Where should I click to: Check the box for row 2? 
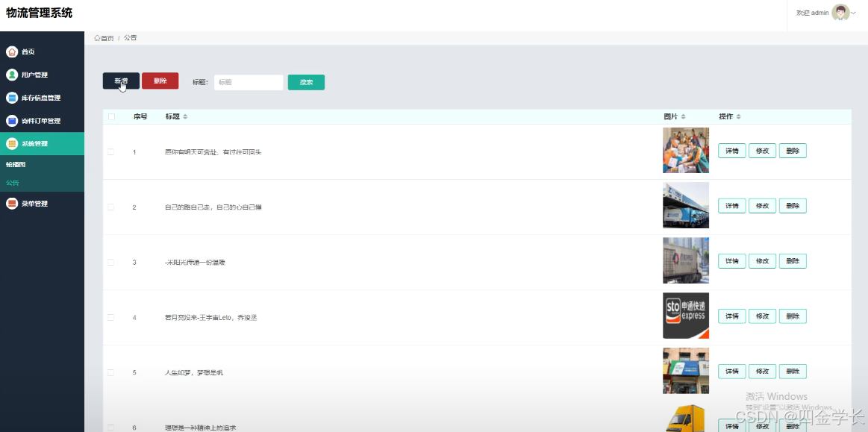110,207
